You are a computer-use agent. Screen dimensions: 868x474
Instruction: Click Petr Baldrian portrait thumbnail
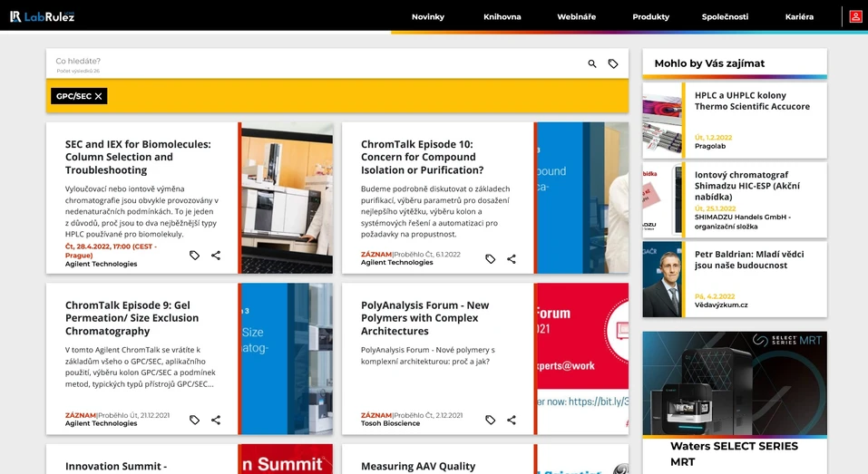[x=662, y=279]
